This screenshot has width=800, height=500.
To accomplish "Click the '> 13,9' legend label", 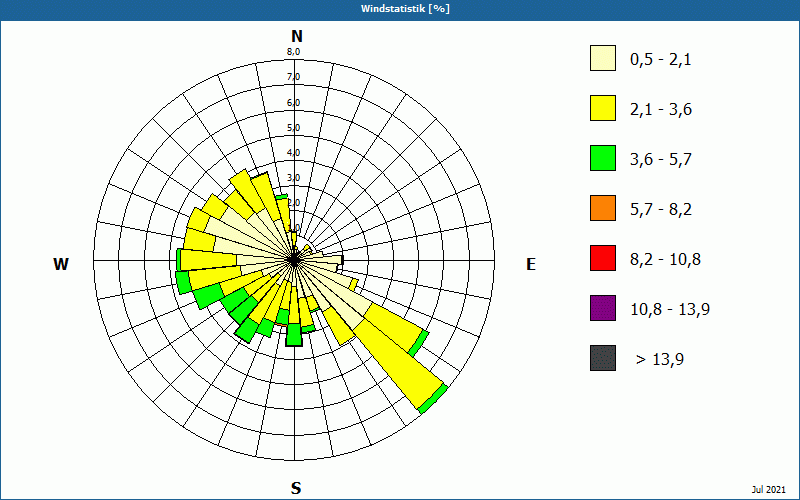I will (660, 360).
